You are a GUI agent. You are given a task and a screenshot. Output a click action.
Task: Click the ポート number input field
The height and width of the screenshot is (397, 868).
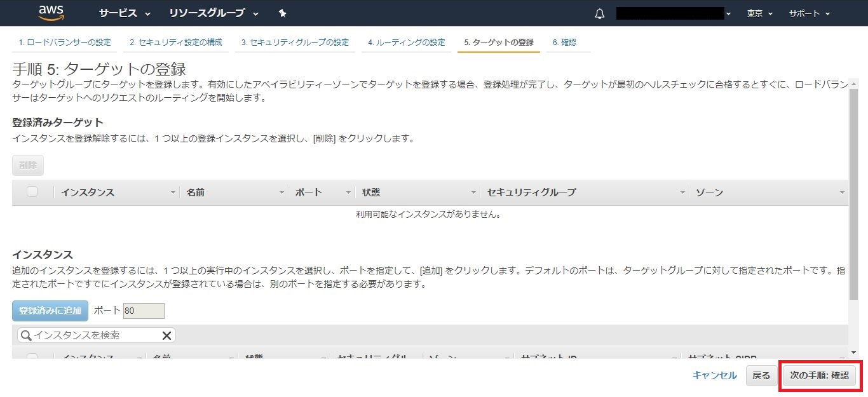coord(144,311)
